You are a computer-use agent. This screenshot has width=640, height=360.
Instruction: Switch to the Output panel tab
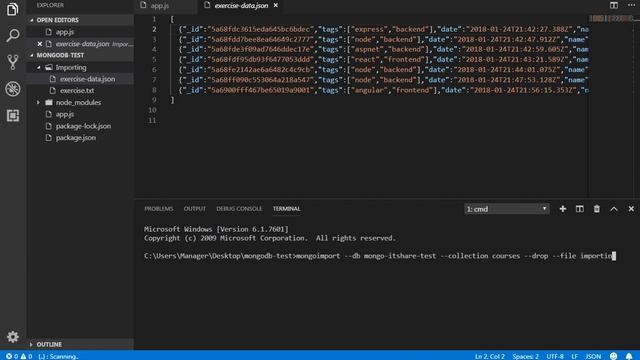[x=195, y=209]
